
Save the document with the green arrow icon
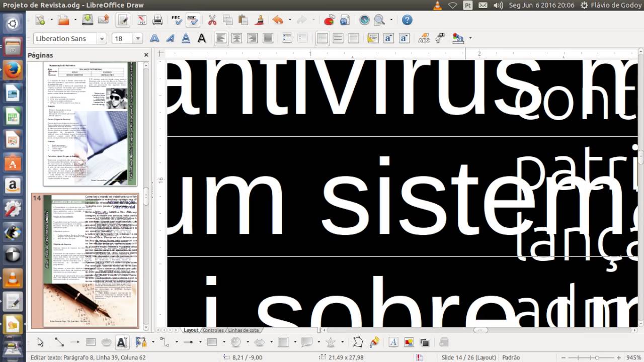(x=88, y=20)
